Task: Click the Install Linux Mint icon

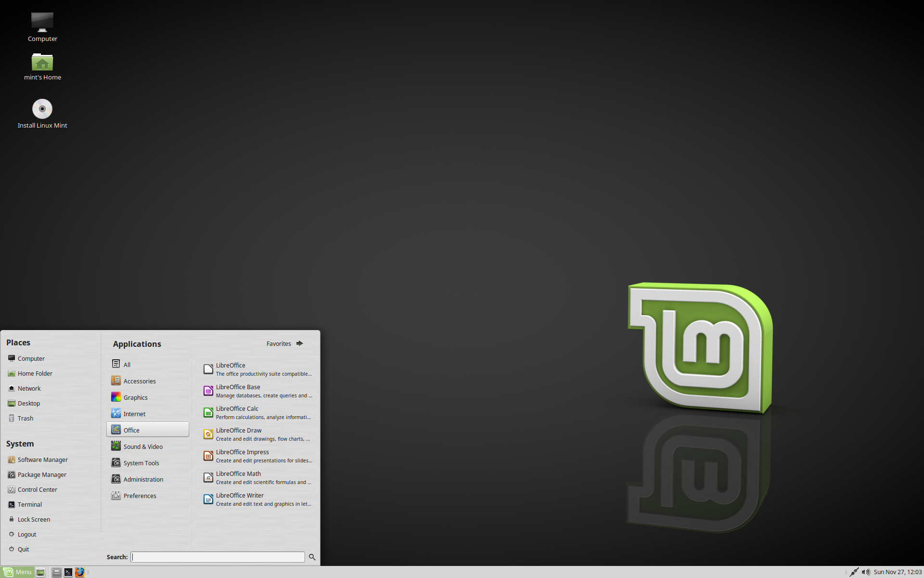Action: pos(42,108)
